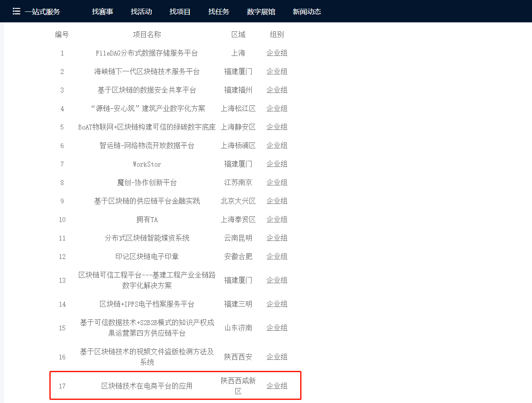Click the 陕西西咸新区 region cell

tap(238, 385)
